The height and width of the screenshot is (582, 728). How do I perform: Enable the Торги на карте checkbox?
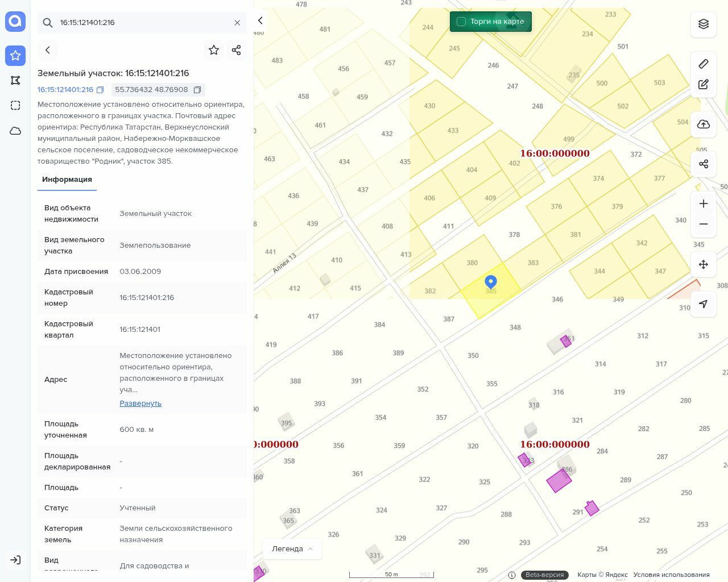[461, 22]
